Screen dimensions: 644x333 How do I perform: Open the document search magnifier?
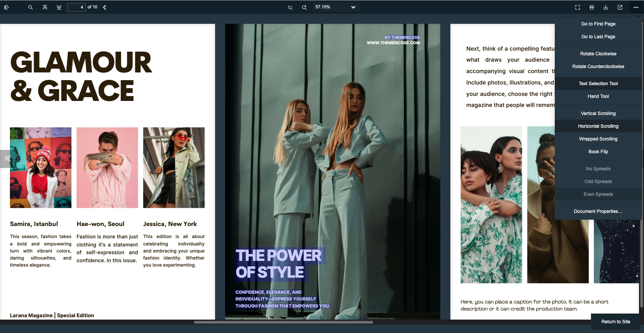point(30,7)
